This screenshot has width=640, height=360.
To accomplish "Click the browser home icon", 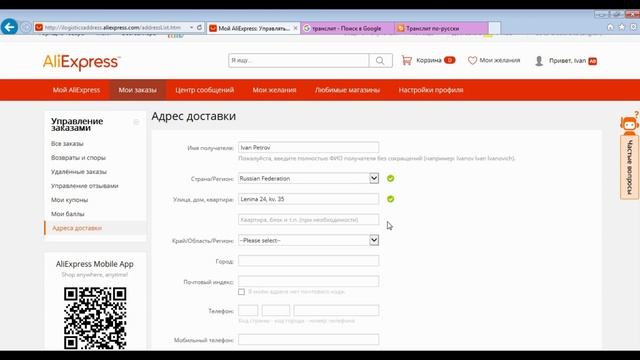I will (x=610, y=27).
